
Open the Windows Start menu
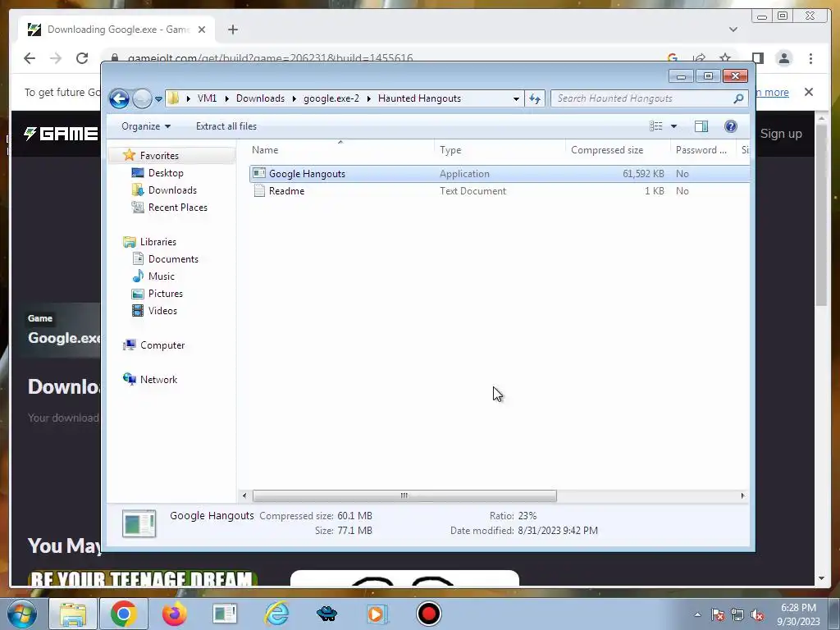(x=22, y=614)
